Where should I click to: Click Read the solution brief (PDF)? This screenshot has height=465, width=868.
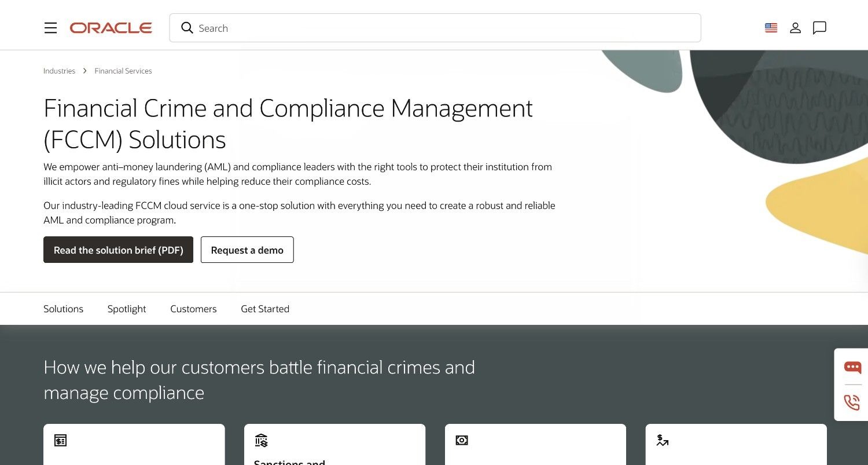point(118,250)
